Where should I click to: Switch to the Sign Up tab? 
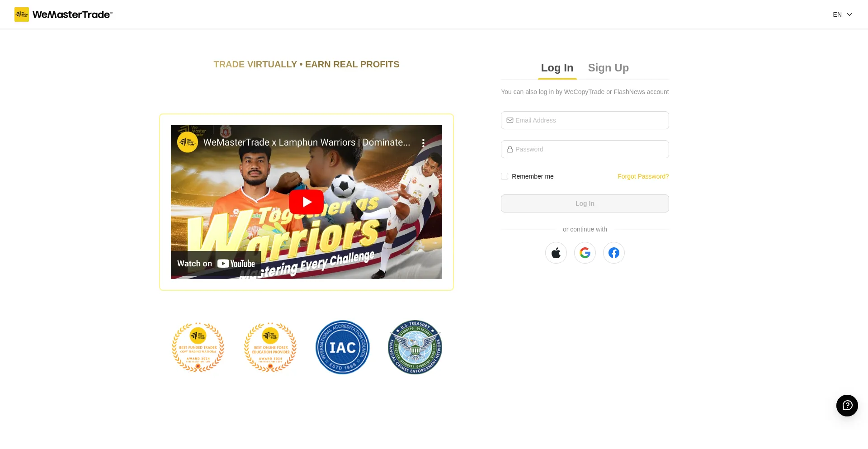609,68
